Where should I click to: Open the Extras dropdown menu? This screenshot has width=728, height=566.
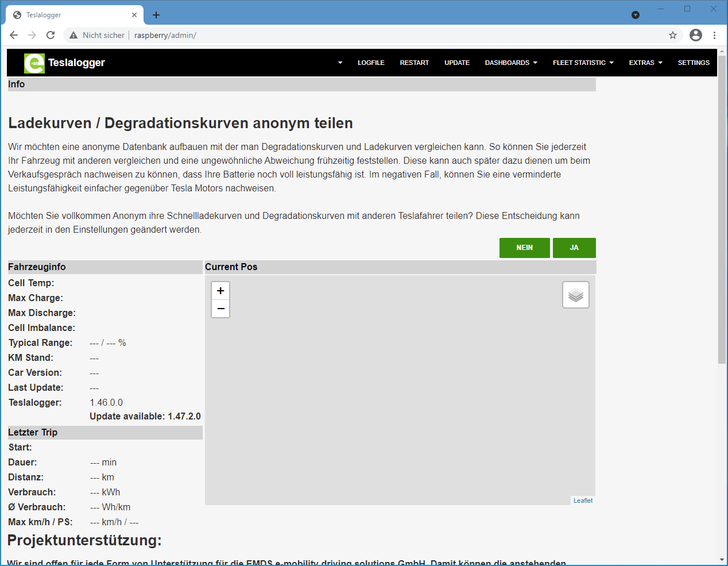(x=645, y=63)
